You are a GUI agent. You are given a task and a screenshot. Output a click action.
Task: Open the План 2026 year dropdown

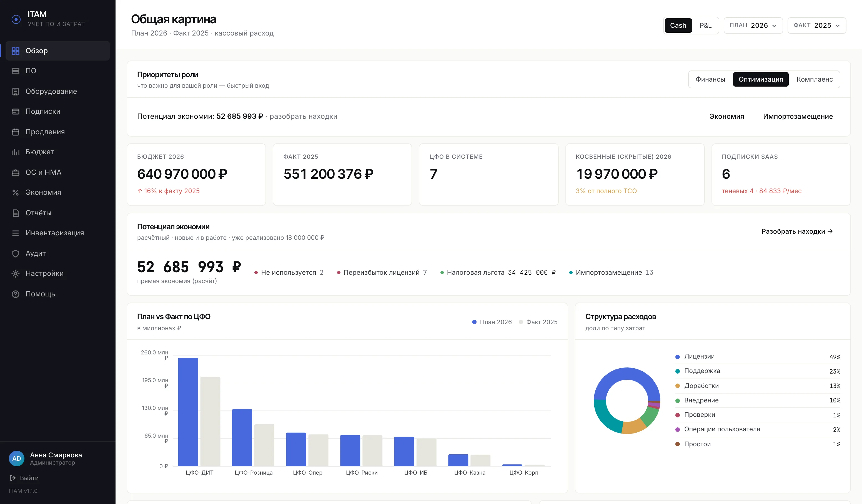tap(753, 26)
